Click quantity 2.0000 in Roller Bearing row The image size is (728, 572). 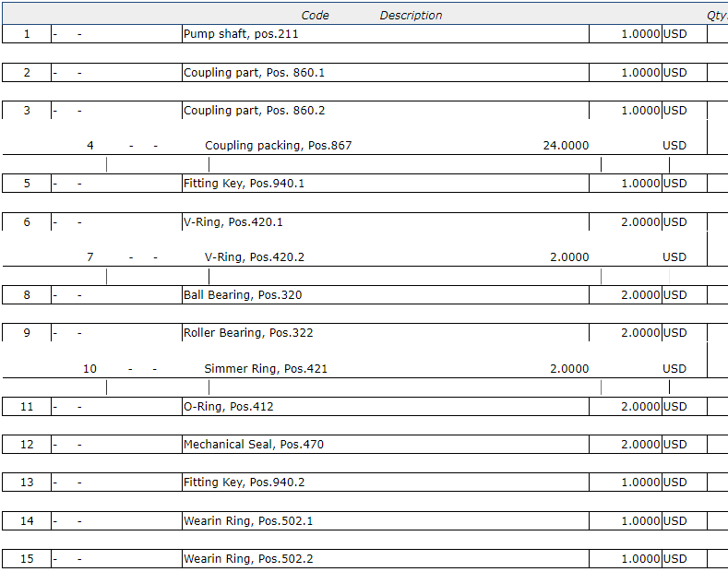[639, 333]
